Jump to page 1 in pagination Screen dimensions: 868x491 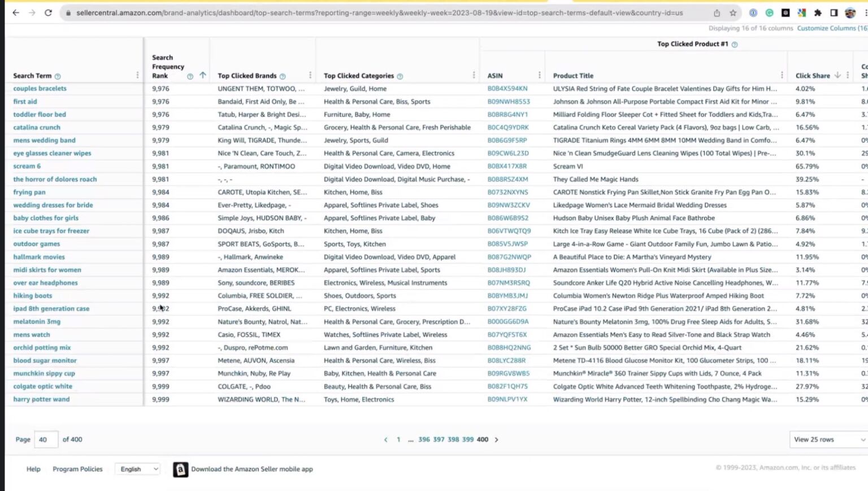pos(398,440)
